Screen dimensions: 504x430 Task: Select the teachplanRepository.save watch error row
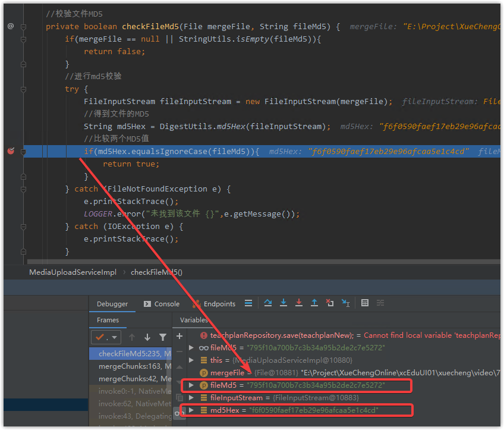click(343, 335)
